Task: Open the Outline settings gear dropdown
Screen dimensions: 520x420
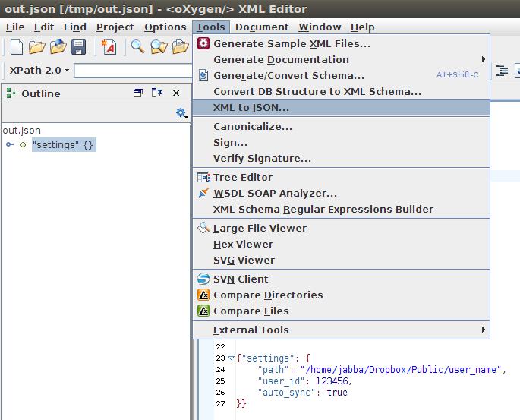Action: 181,113
